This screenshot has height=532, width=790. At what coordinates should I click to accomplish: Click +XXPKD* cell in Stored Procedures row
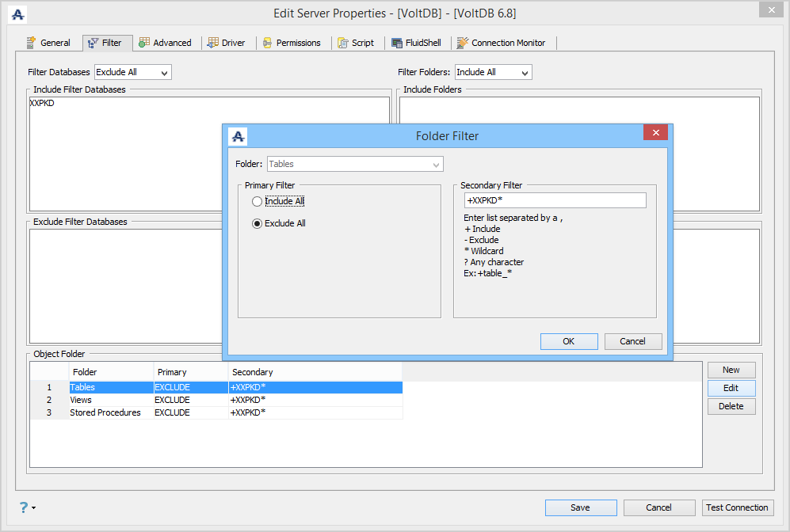click(315, 412)
